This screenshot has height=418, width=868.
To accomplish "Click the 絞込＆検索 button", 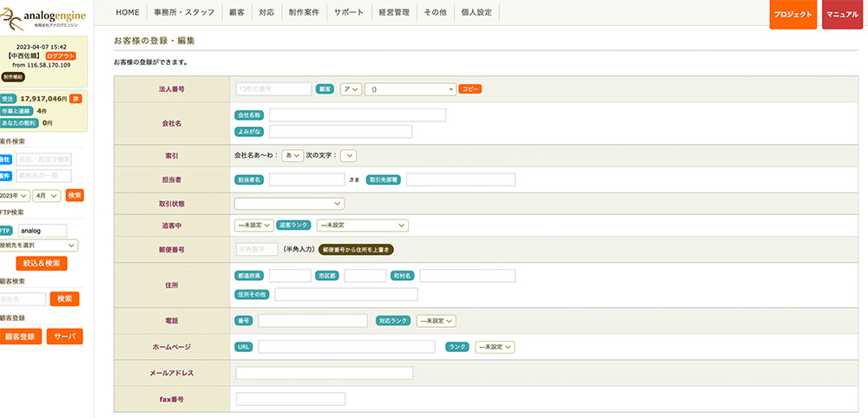I will [42, 263].
